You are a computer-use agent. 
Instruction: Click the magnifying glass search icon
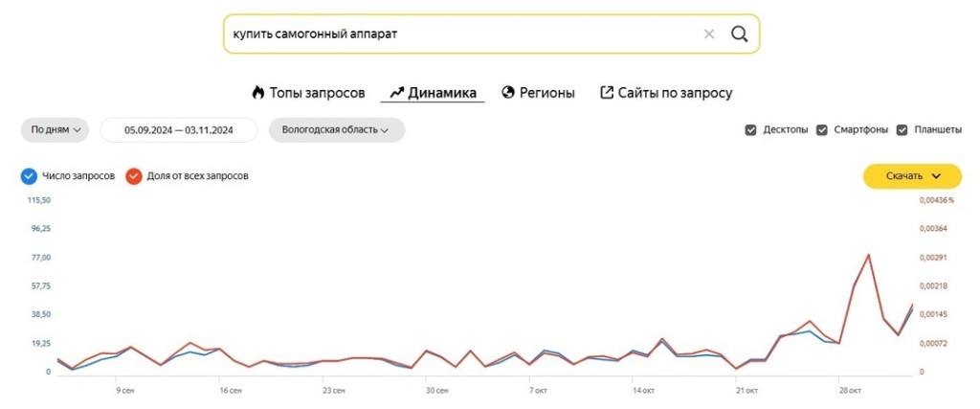click(x=740, y=34)
